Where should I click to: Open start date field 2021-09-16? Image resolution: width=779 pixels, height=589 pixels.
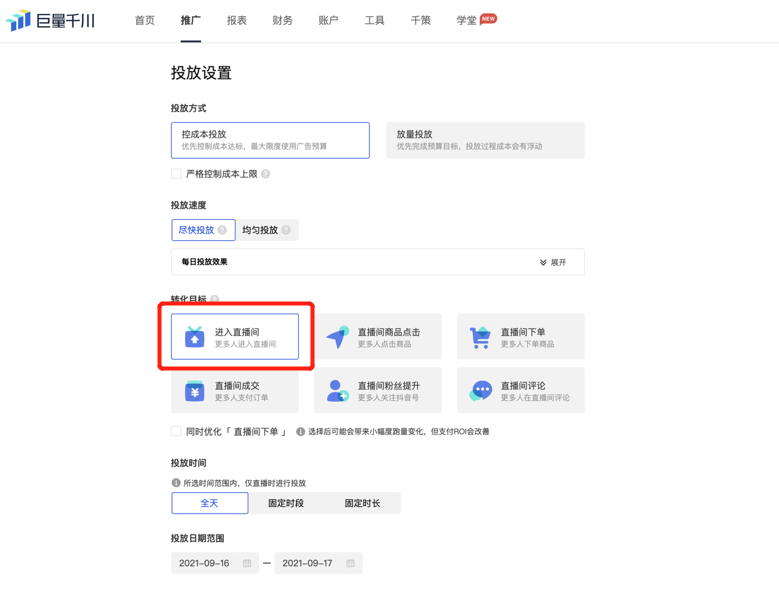[215, 563]
